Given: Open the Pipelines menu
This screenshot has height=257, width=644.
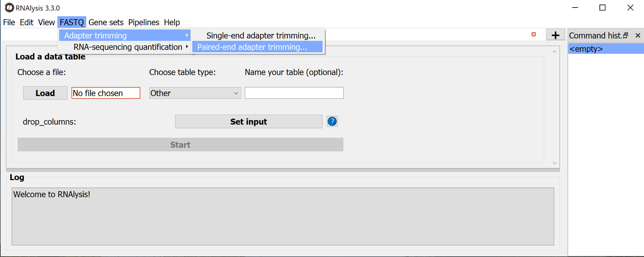Looking at the screenshot, I should (144, 22).
